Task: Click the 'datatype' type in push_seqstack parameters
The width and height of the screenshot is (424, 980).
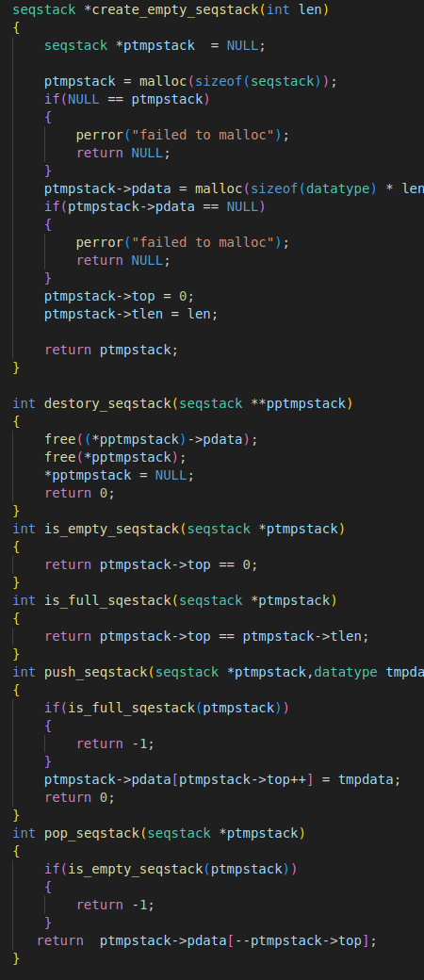Action: pos(345,673)
